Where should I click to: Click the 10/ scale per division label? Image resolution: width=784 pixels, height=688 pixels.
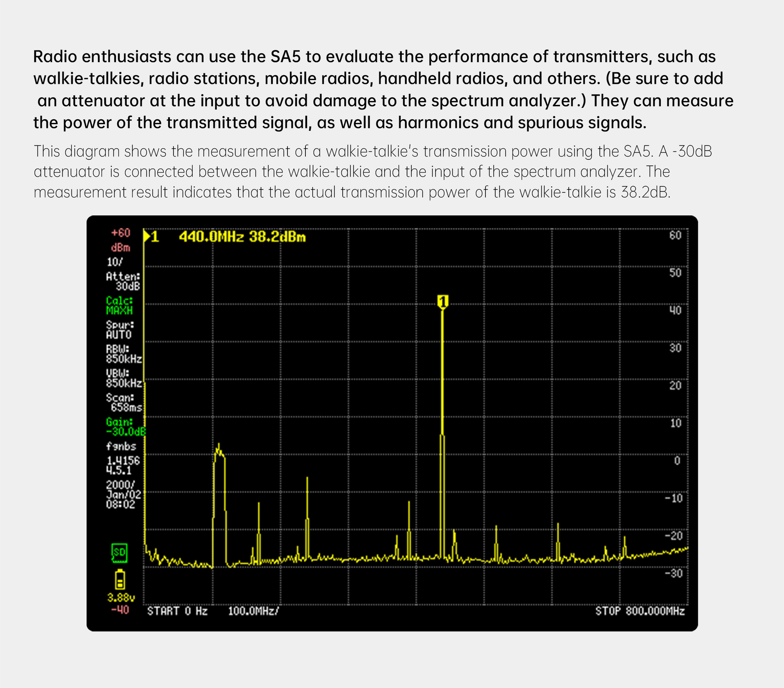(x=115, y=262)
